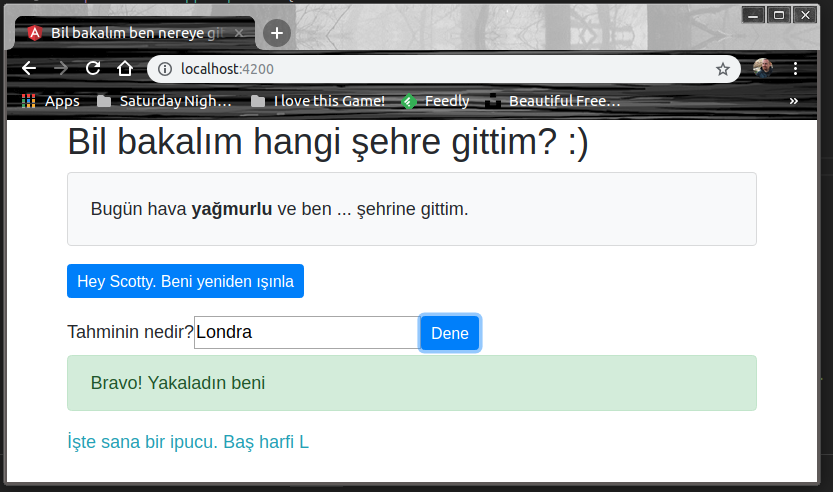Image resolution: width=833 pixels, height=492 pixels.
Task: Open a new browser tab
Action: click(277, 33)
